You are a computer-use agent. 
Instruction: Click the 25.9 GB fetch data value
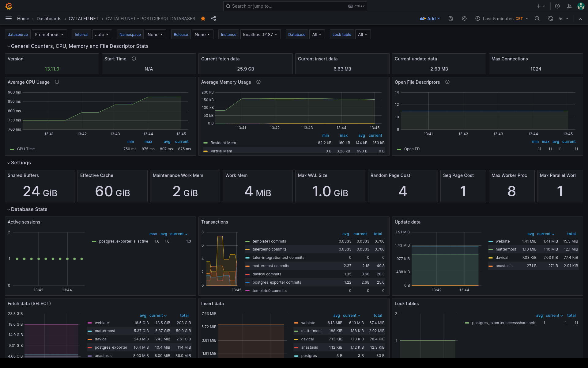point(246,69)
